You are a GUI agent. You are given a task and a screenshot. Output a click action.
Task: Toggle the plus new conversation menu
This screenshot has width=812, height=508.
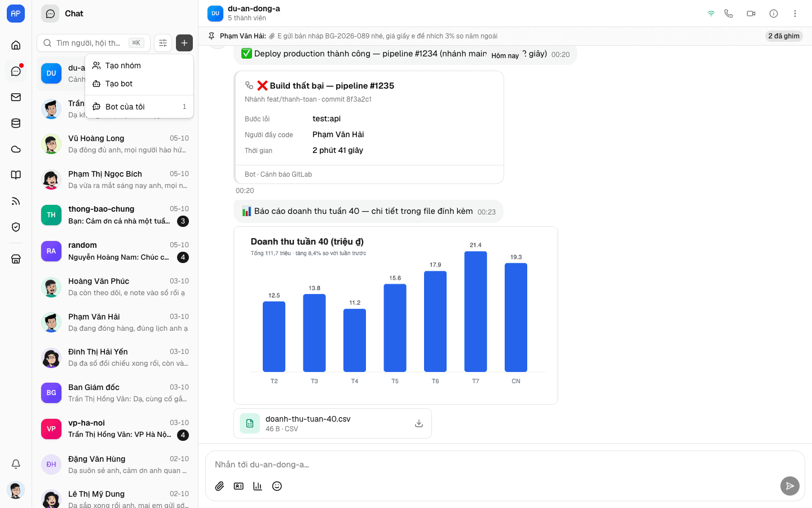(184, 43)
